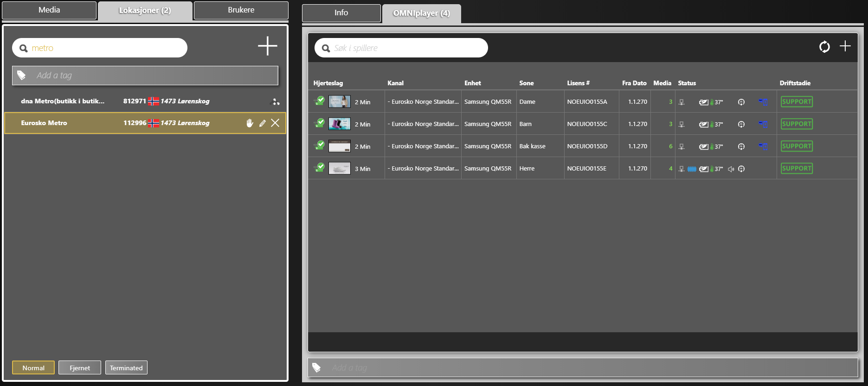Open the Herre player sneaker thumbnail

(x=340, y=168)
